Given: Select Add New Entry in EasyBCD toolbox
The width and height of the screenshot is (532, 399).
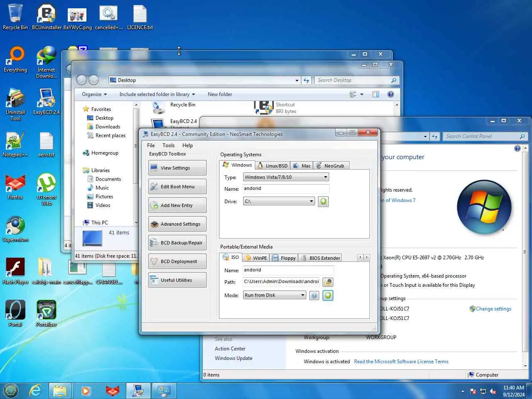Looking at the screenshot, I should pyautogui.click(x=177, y=205).
